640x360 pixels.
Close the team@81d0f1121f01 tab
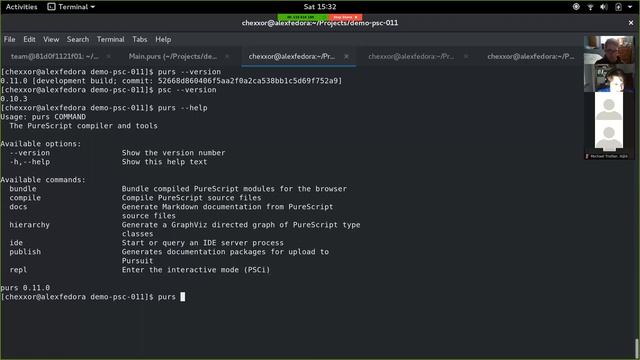(x=108, y=56)
